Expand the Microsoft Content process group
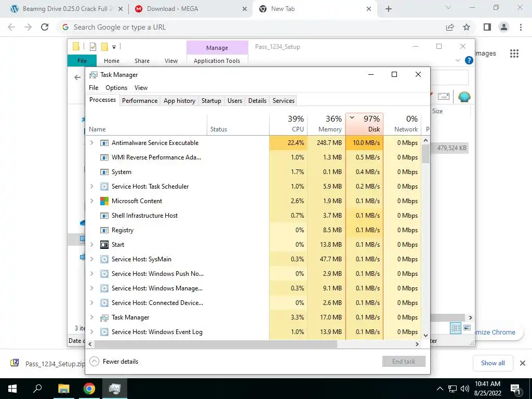The image size is (532, 399). [91, 201]
